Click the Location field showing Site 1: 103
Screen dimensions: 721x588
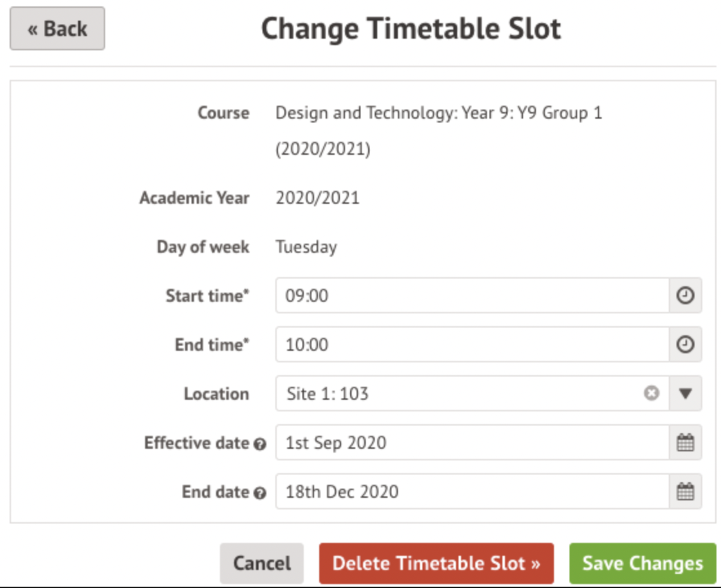click(458, 393)
